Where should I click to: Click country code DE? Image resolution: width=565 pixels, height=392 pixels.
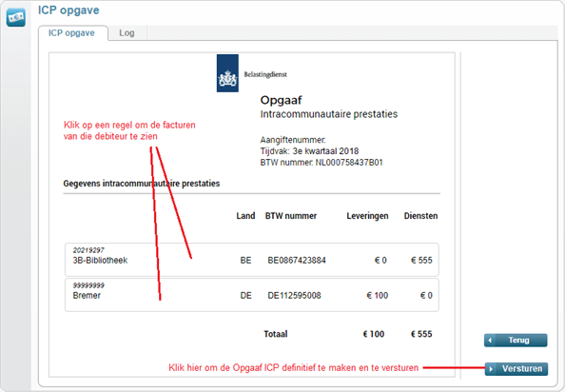coord(245,296)
